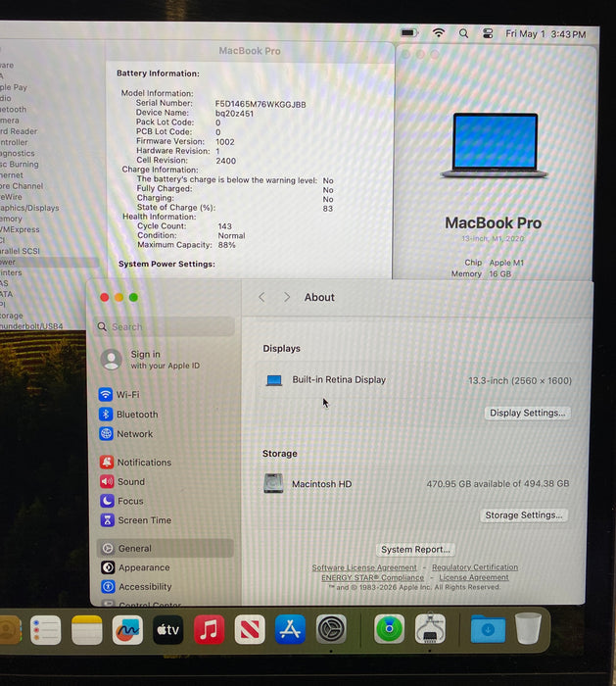This screenshot has width=616, height=686.
Task: Open News from the Dock
Action: click(x=250, y=630)
